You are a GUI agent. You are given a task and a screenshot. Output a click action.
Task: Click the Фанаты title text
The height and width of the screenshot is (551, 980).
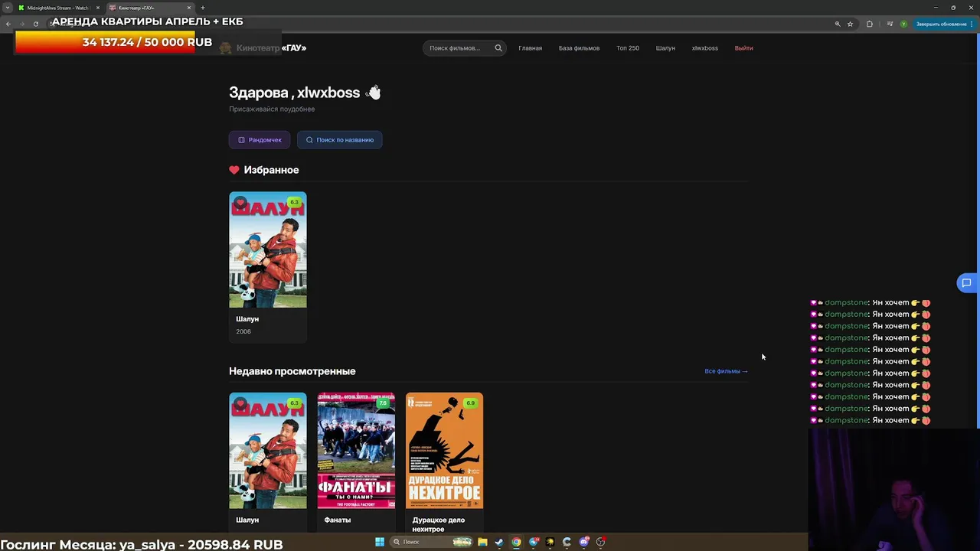[x=338, y=520]
